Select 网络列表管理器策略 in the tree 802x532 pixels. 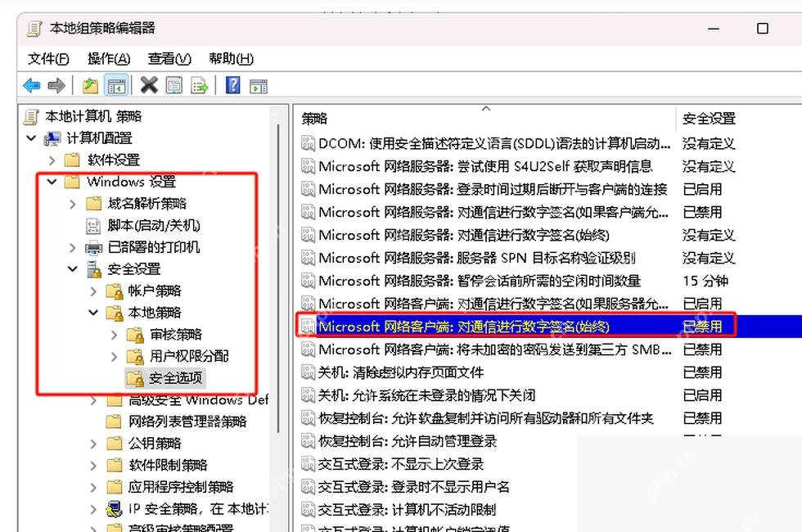pyautogui.click(x=187, y=422)
